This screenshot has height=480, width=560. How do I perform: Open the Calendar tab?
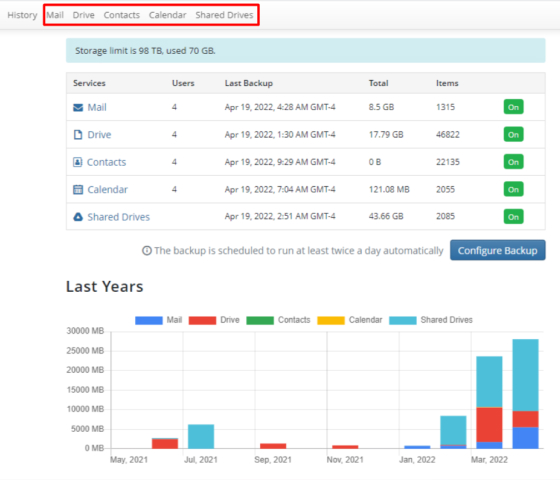(168, 15)
